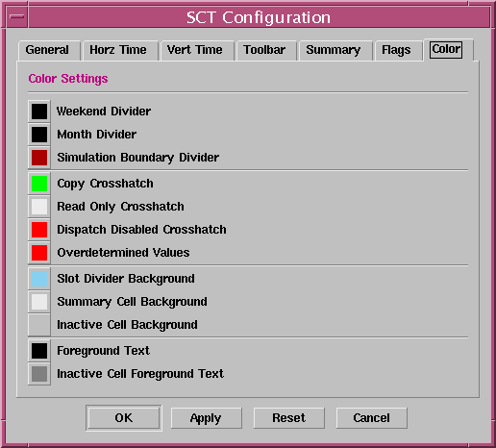Change the Summary Cell Background color
The width and height of the screenshot is (496, 448).
(x=39, y=302)
